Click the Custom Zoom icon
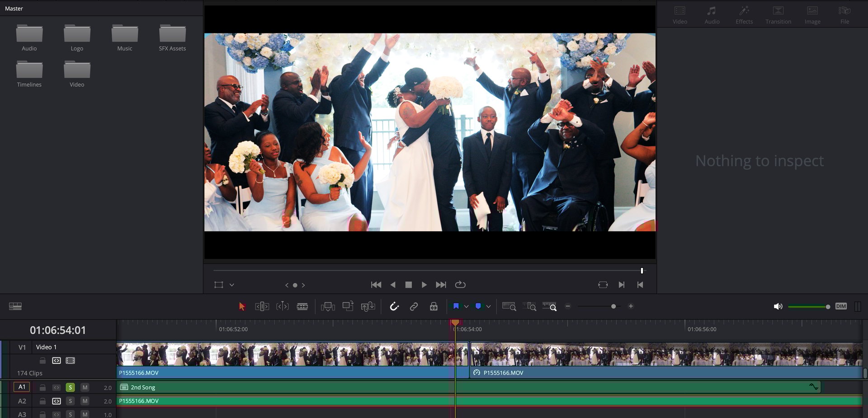This screenshot has height=418, width=868. [x=549, y=306]
